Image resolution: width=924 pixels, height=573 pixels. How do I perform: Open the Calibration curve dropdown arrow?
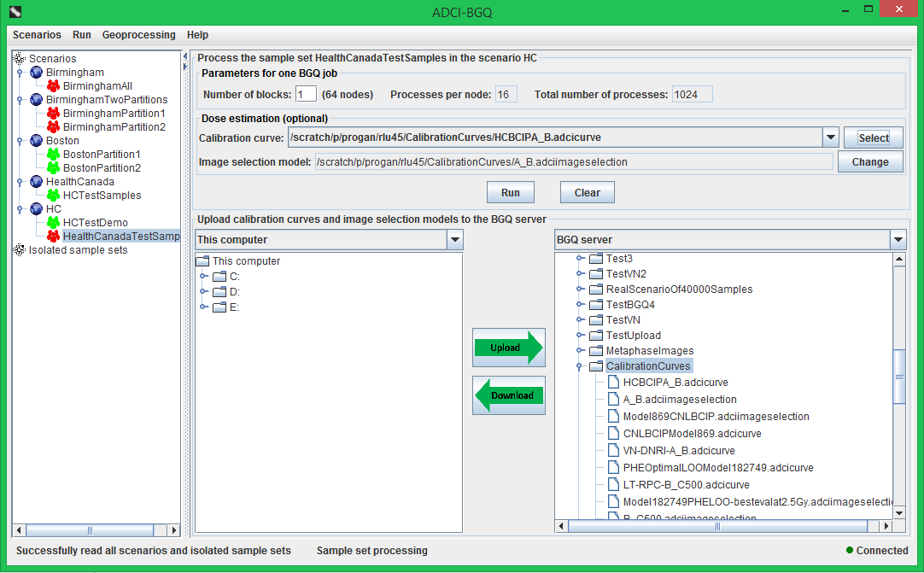pos(830,137)
